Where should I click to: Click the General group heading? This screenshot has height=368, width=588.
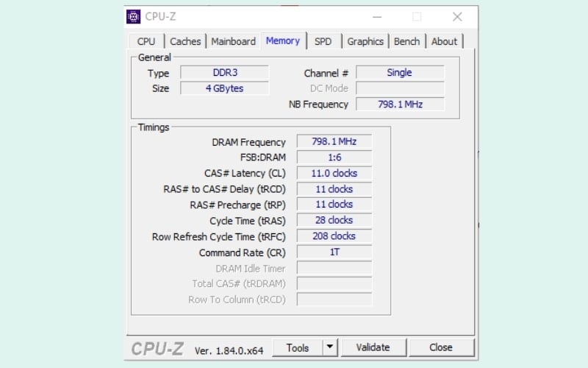[154, 57]
